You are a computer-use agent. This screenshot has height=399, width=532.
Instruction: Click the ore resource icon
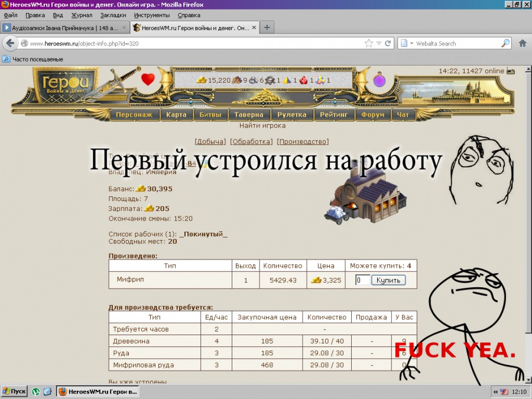click(254, 80)
